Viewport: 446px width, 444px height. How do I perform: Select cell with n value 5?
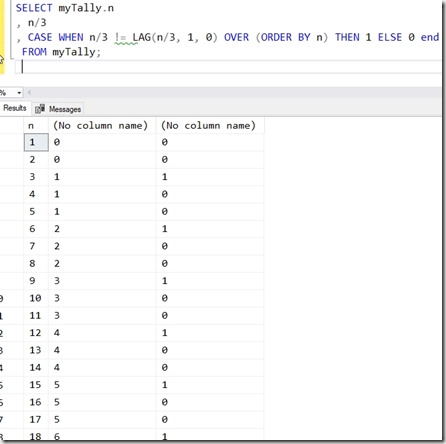36,212
